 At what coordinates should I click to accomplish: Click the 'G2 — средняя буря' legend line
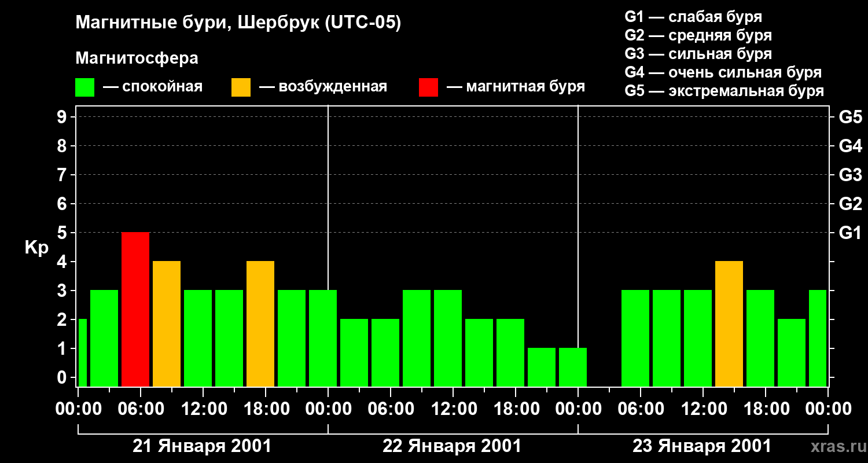[x=698, y=35]
